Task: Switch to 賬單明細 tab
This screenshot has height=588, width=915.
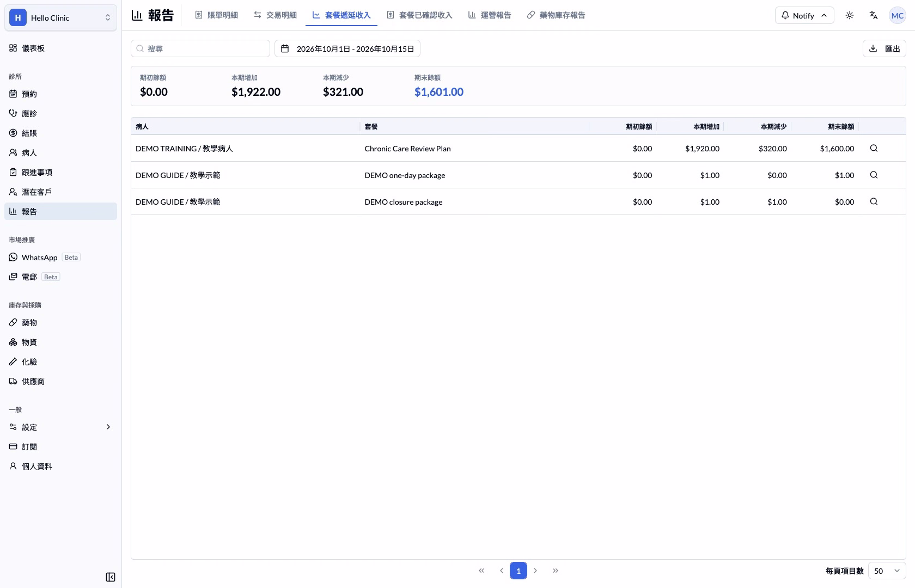Action: point(216,15)
